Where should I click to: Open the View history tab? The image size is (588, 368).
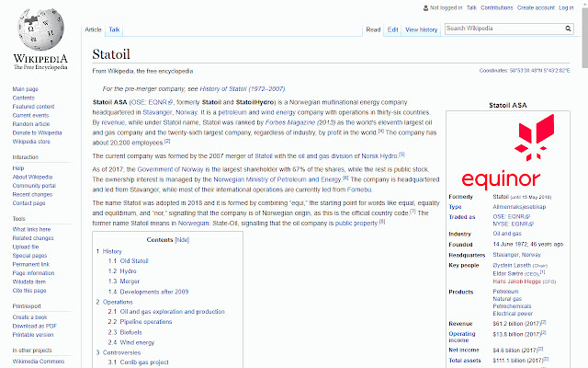[x=422, y=29]
